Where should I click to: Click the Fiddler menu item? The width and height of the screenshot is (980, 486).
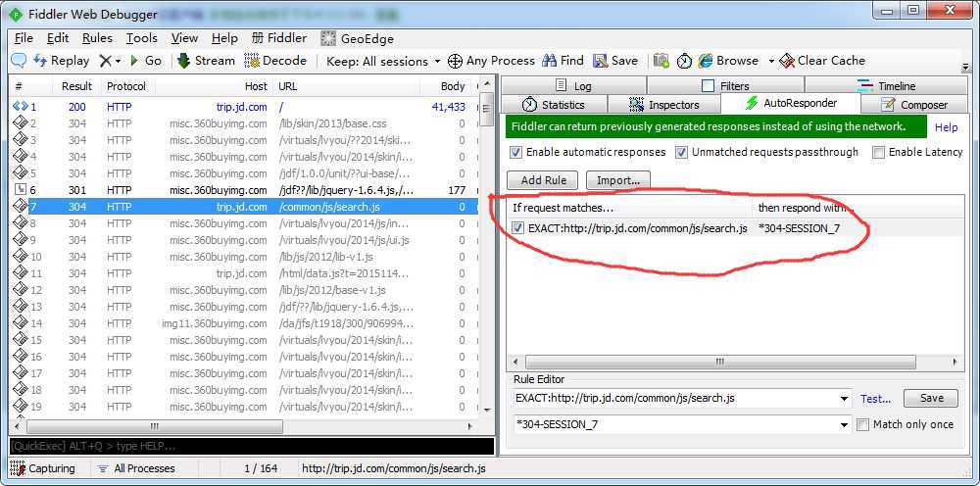[278, 38]
